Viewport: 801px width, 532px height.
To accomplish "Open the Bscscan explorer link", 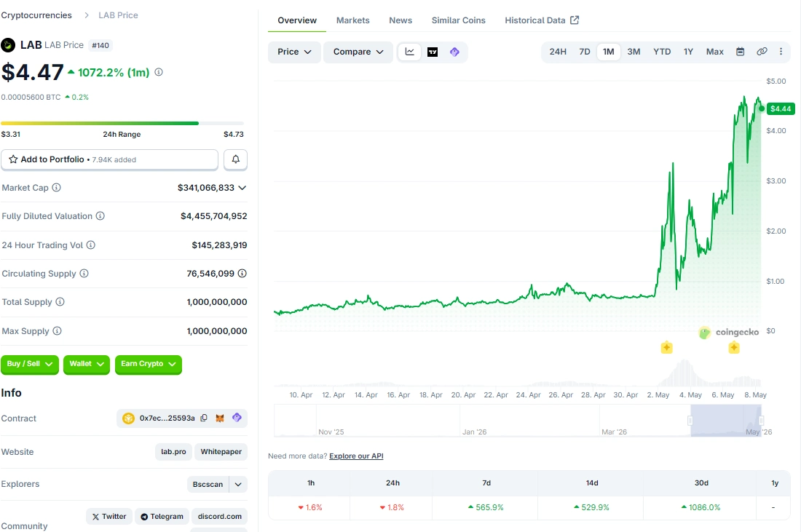I will (x=208, y=484).
